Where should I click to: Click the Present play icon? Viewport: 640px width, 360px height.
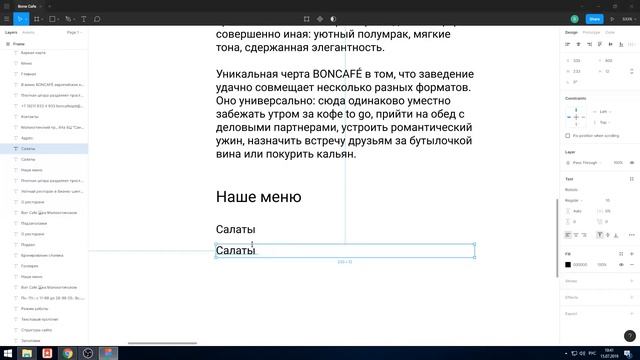[x=612, y=19]
